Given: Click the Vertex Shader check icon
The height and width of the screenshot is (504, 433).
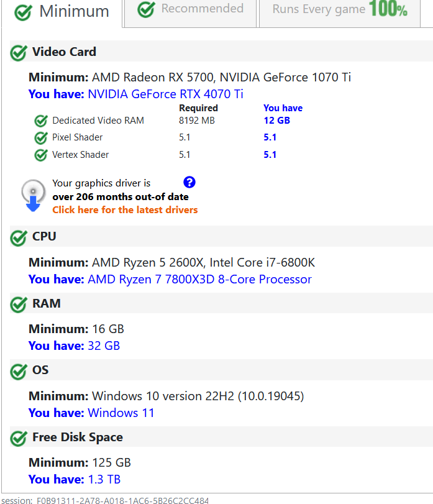Looking at the screenshot, I should point(41,155).
